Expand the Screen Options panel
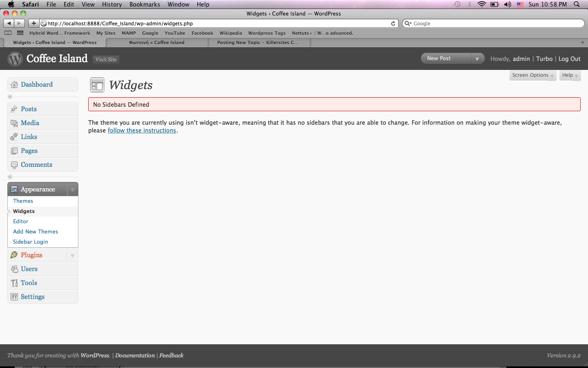Screen dimensions: 588x368 533,75
